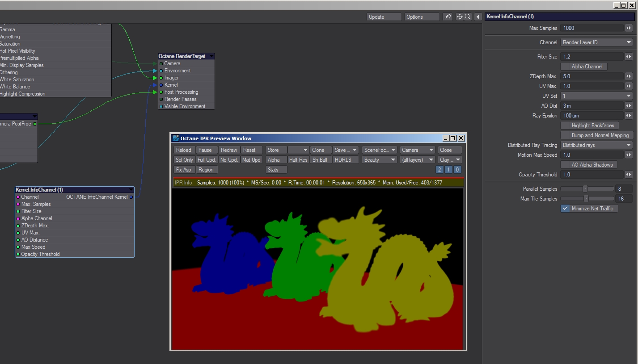Image resolution: width=638 pixels, height=364 pixels.
Task: Click the ZDepth Max. mini-slider arrows
Action: click(629, 76)
